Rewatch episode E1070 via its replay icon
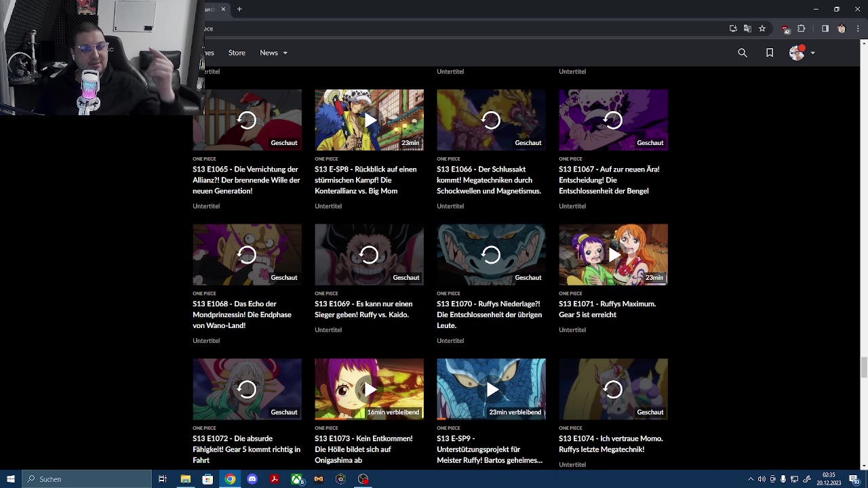Viewport: 868px width, 488px height. click(491, 255)
